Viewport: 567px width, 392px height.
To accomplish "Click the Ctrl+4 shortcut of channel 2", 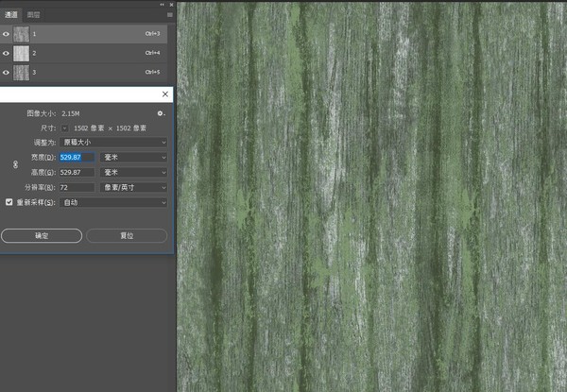I will click(x=152, y=53).
